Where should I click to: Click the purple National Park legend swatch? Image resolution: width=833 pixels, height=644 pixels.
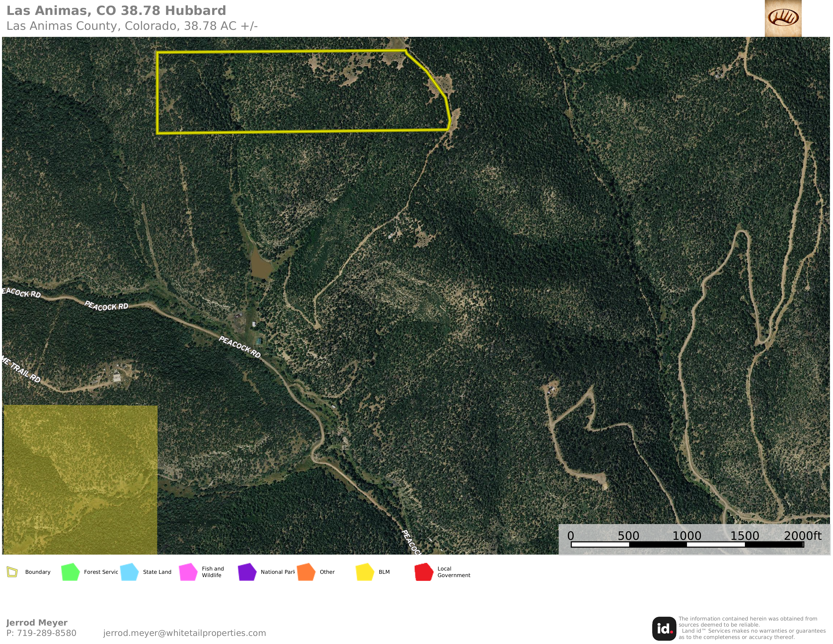247,572
